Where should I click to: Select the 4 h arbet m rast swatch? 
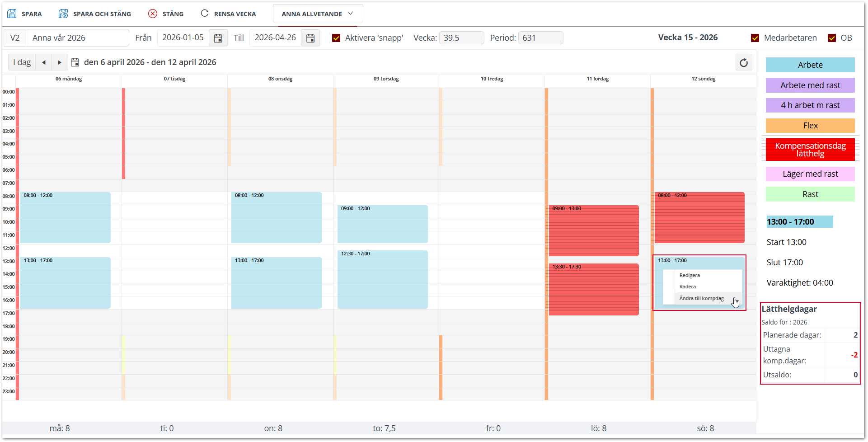point(810,105)
